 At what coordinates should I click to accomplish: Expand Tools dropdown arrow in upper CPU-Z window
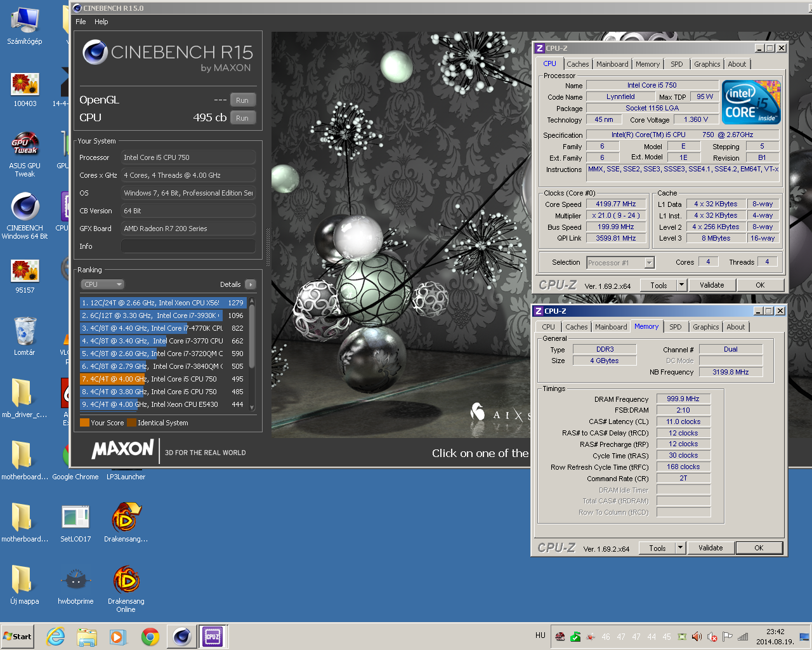coord(682,285)
